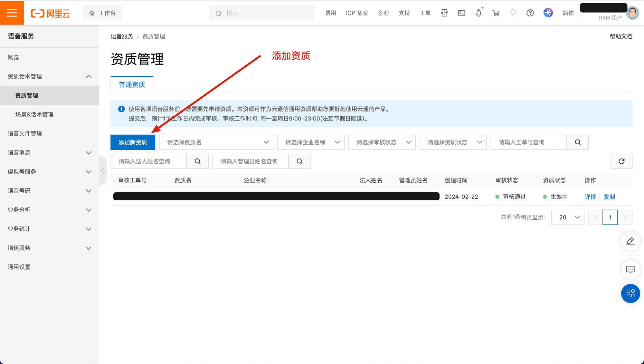Click the notification bell icon
This screenshot has width=644, height=364.
[x=478, y=13]
